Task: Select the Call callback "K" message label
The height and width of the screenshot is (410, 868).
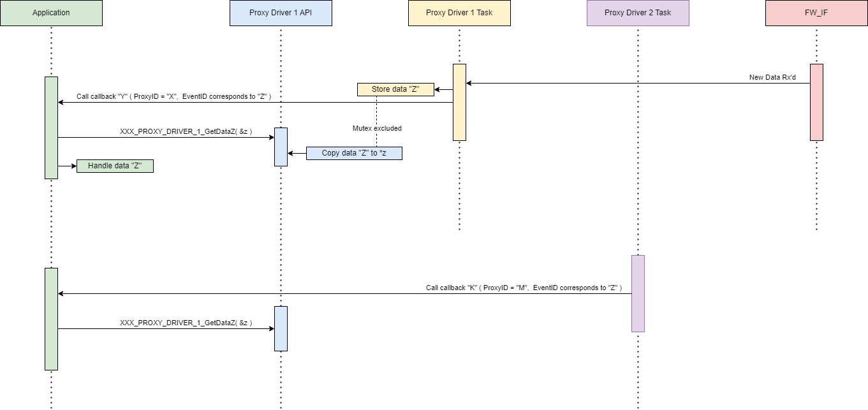Action: point(524,288)
